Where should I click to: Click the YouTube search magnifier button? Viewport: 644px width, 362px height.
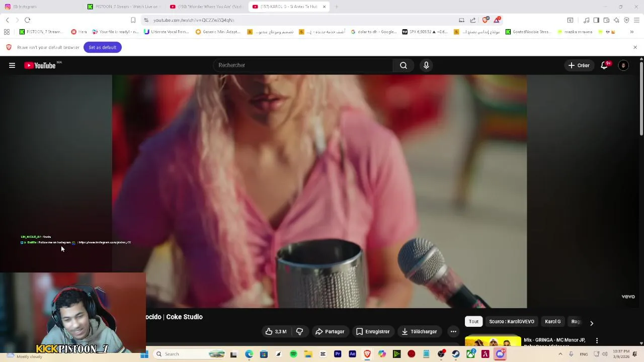pyautogui.click(x=404, y=65)
